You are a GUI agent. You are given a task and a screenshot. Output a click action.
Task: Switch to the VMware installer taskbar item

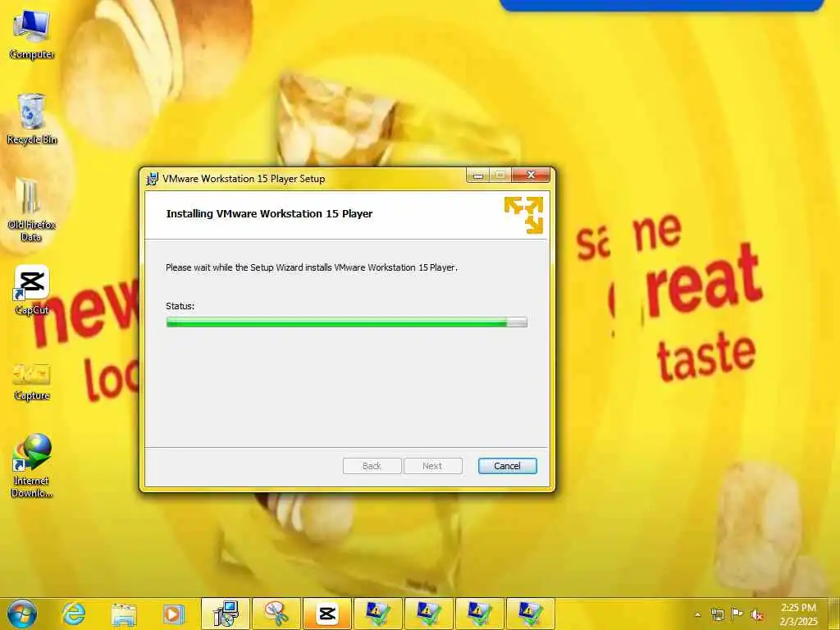click(x=226, y=614)
